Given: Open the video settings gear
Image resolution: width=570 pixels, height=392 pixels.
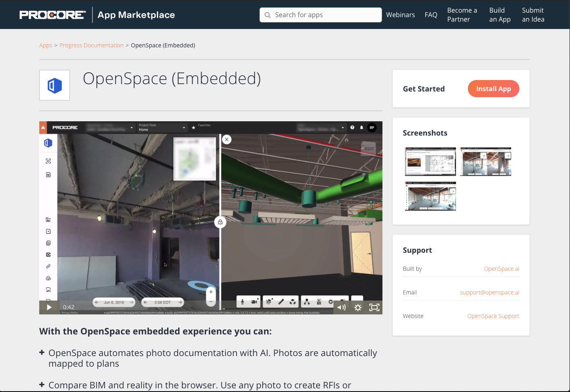Looking at the screenshot, I should pos(358,307).
